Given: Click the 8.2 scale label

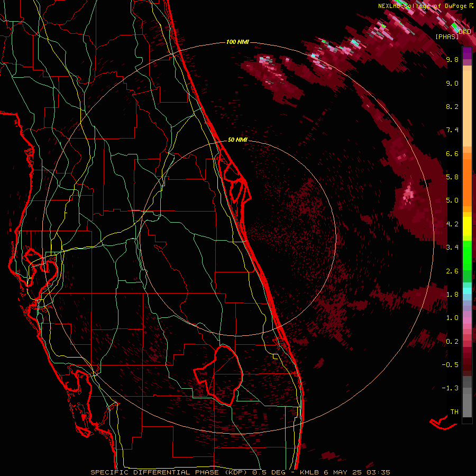Looking at the screenshot, I should pos(452,106).
